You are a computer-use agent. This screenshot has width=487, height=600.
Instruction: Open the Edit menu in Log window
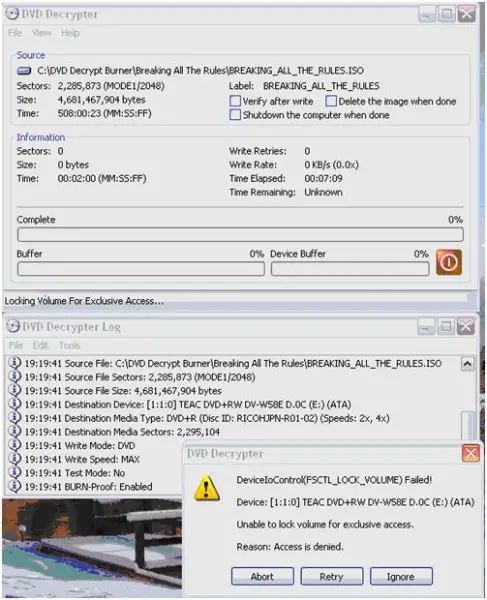[40, 346]
